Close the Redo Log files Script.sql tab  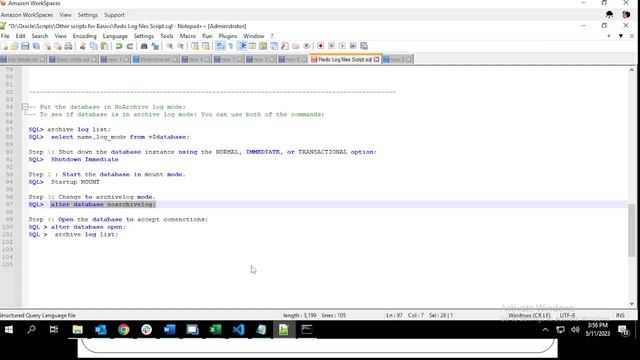click(376, 60)
